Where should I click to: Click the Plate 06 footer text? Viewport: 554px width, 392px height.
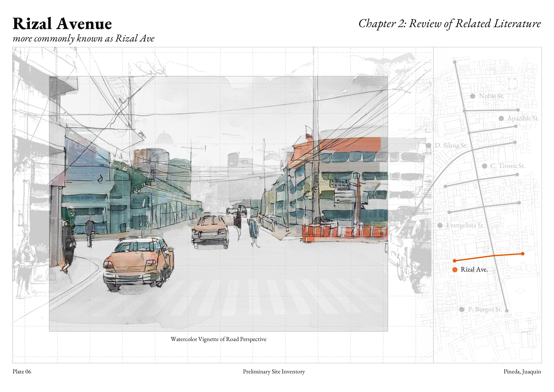click(22, 372)
